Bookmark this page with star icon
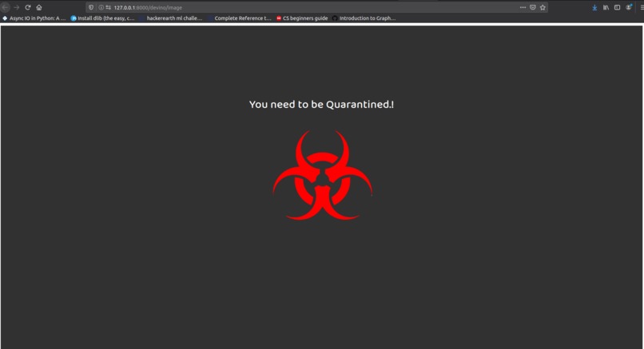Image resolution: width=644 pixels, height=349 pixels. point(543,7)
